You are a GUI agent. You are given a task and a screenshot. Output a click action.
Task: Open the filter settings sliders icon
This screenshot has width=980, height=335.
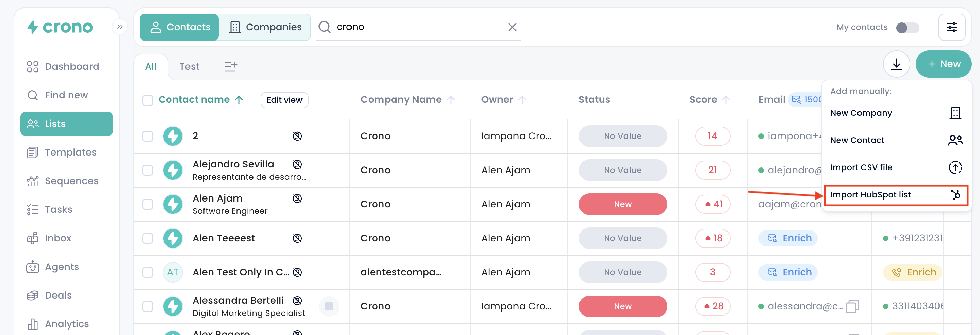click(951, 27)
